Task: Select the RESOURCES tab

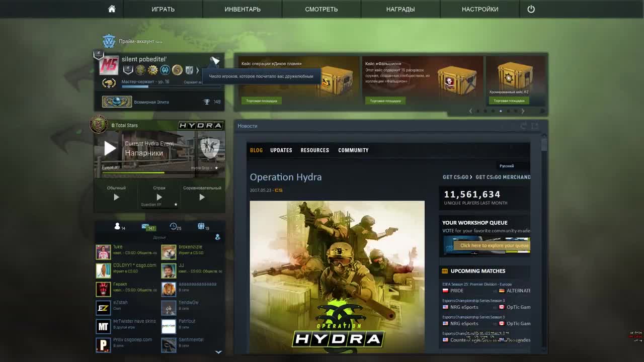Action: coord(315,150)
